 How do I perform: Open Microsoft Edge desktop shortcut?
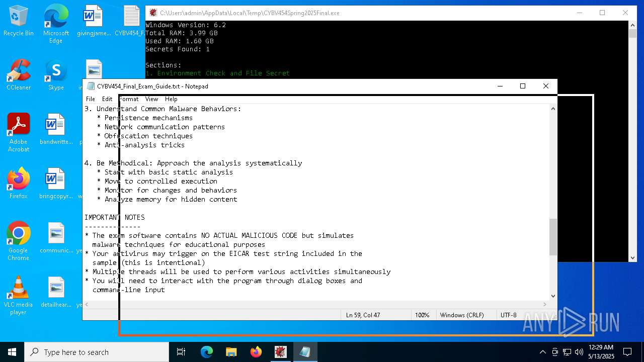(56, 24)
